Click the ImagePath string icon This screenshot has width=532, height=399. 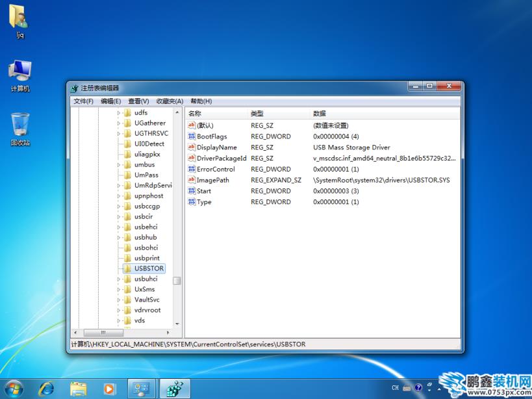(192, 180)
